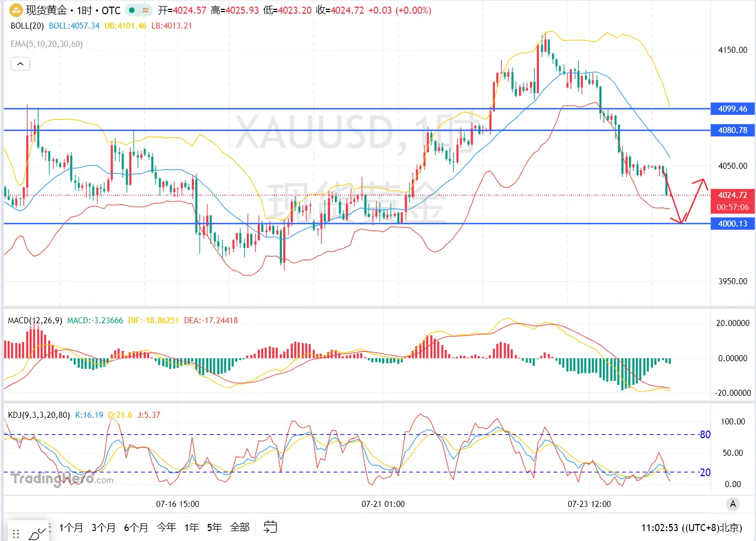This screenshot has width=756, height=541.
Task: Click the KDJ 80 overbought level label
Action: (x=705, y=434)
